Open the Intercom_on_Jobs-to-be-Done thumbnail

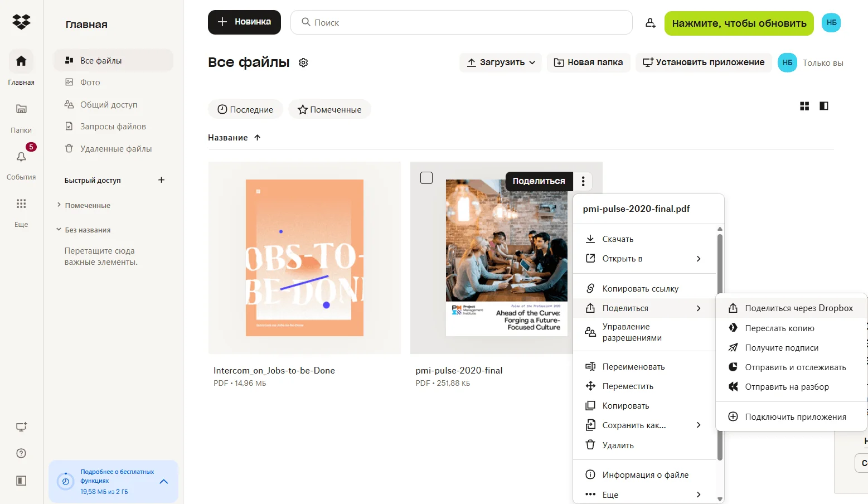click(304, 258)
